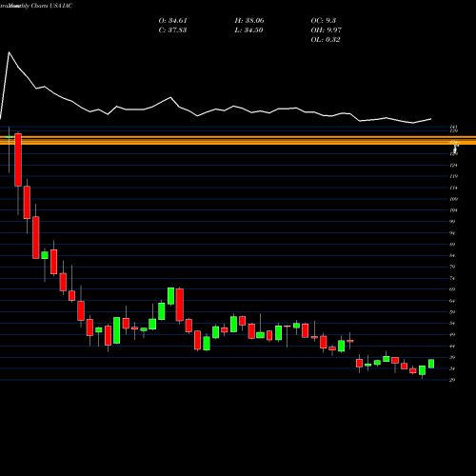This screenshot has height=476, width=476.
Task: Click the 79 price axis label
Action: [452, 267]
